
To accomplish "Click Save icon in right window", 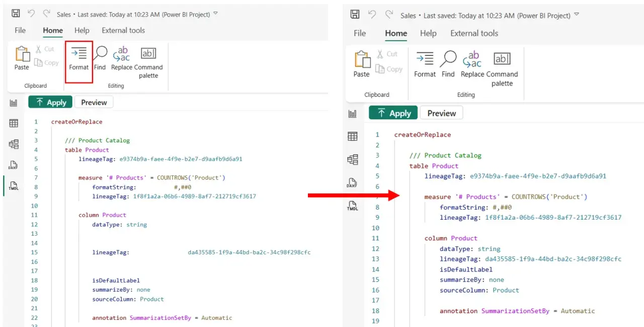I will [x=355, y=15].
